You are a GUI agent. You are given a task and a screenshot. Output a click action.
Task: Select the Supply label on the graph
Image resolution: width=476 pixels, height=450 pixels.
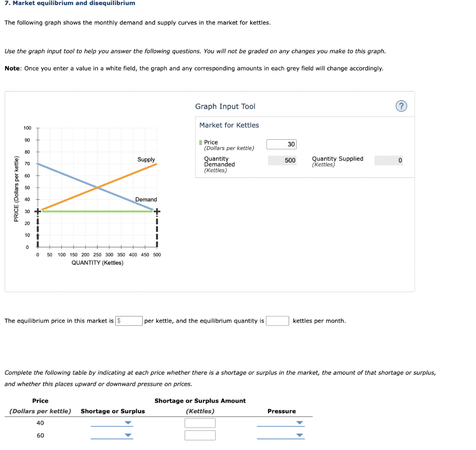point(146,159)
